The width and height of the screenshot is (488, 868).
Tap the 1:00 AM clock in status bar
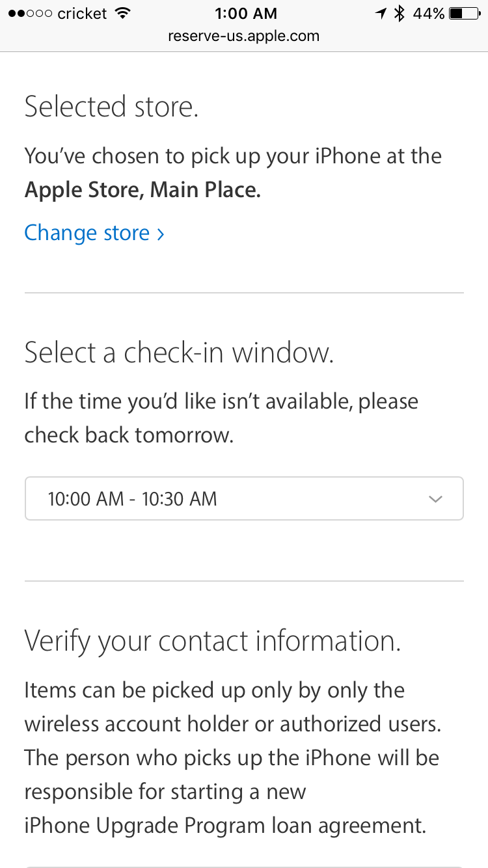coord(245,13)
